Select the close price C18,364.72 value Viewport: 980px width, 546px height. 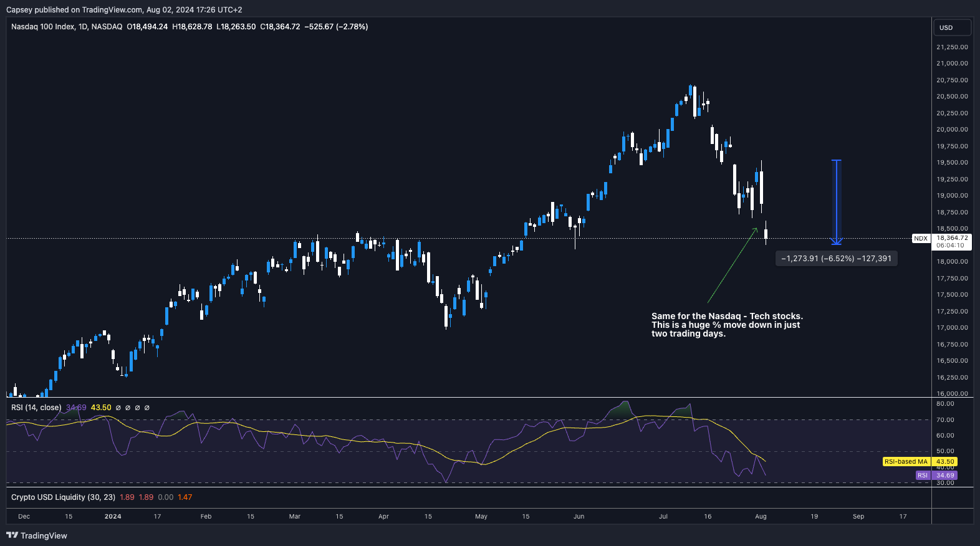280,27
